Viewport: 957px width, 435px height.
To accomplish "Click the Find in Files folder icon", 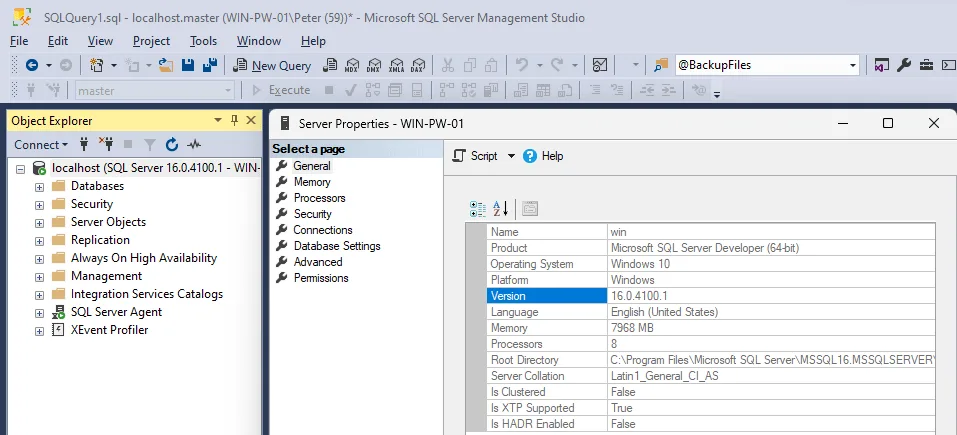I will (661, 65).
